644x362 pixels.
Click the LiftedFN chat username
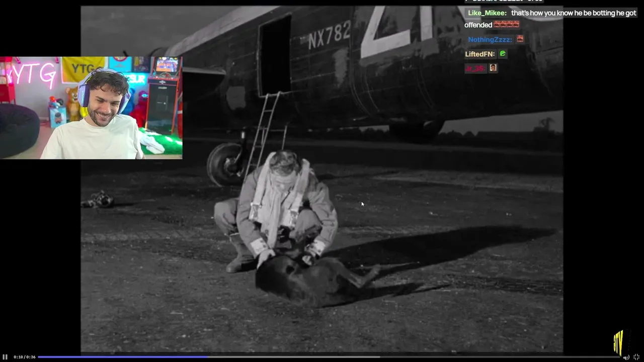480,54
